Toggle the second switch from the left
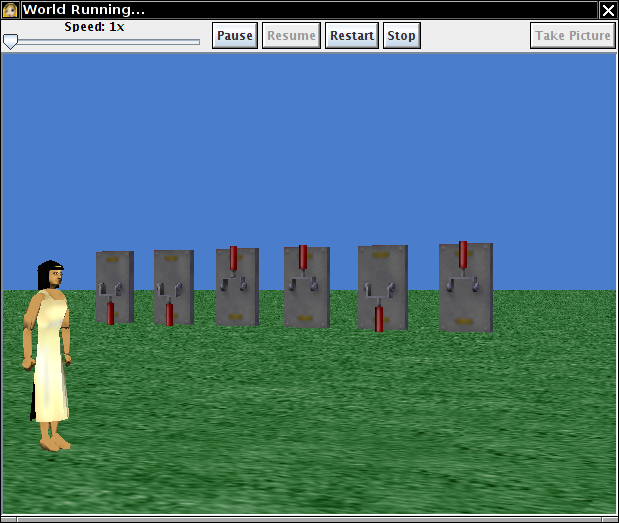 [x=173, y=288]
